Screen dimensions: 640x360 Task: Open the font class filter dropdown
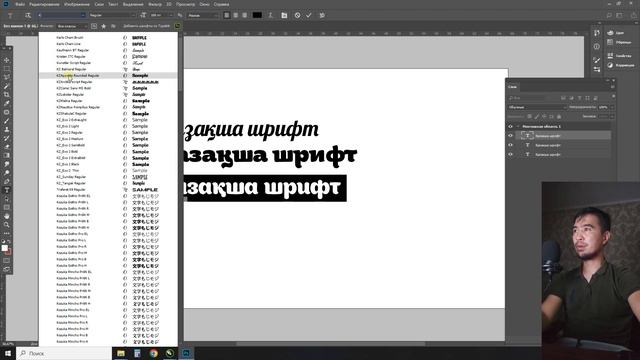coord(72,26)
